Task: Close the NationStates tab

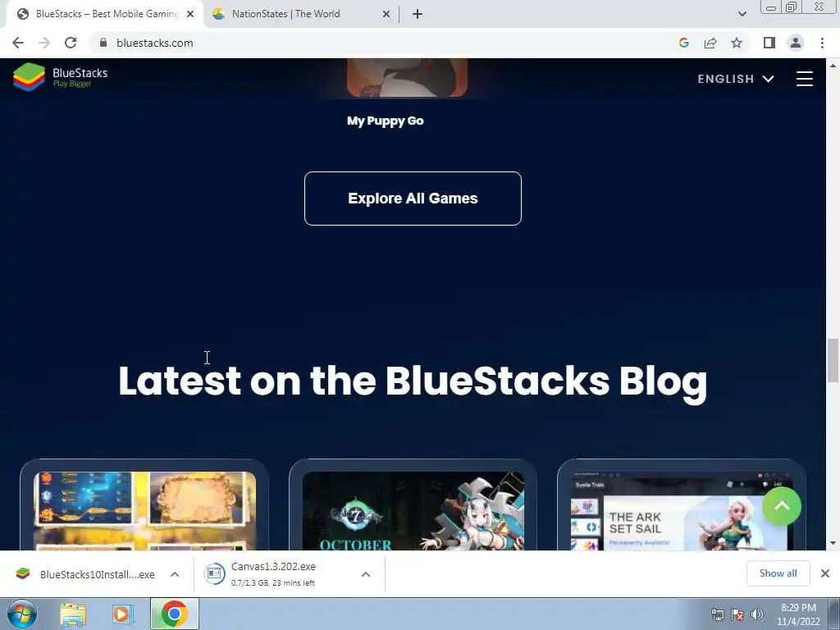Action: click(386, 14)
